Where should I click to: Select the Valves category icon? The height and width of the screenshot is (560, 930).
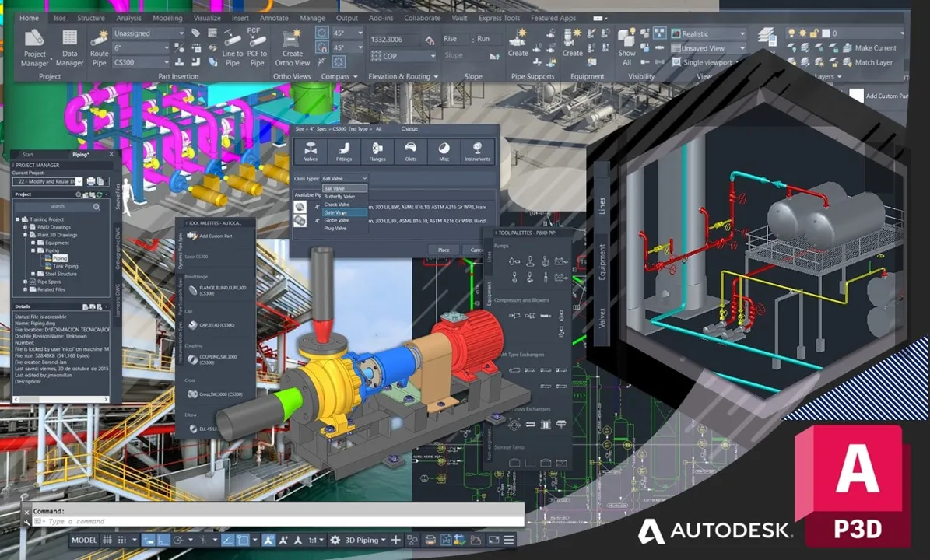[311, 151]
